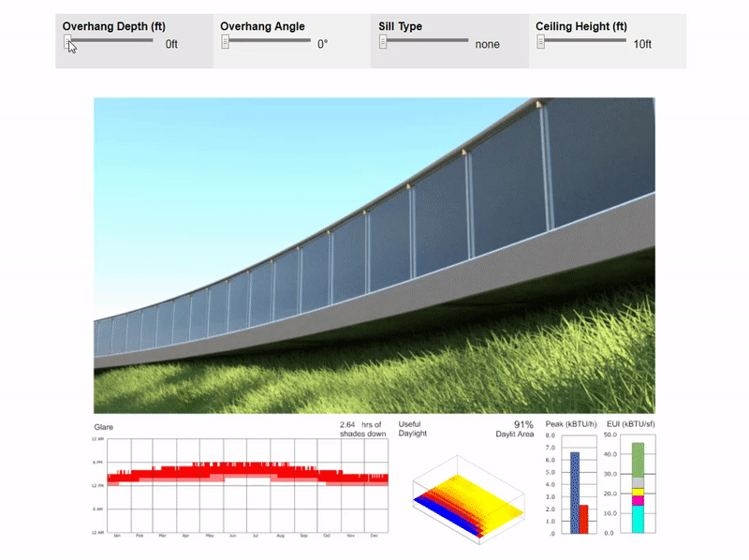Click the middle of Ceiling Height track

pos(582,40)
